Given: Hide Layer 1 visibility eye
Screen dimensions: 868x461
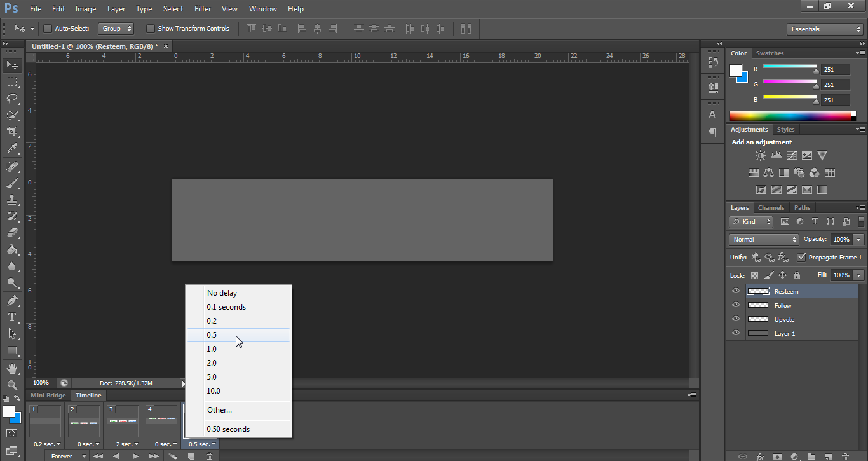Looking at the screenshot, I should 736,333.
